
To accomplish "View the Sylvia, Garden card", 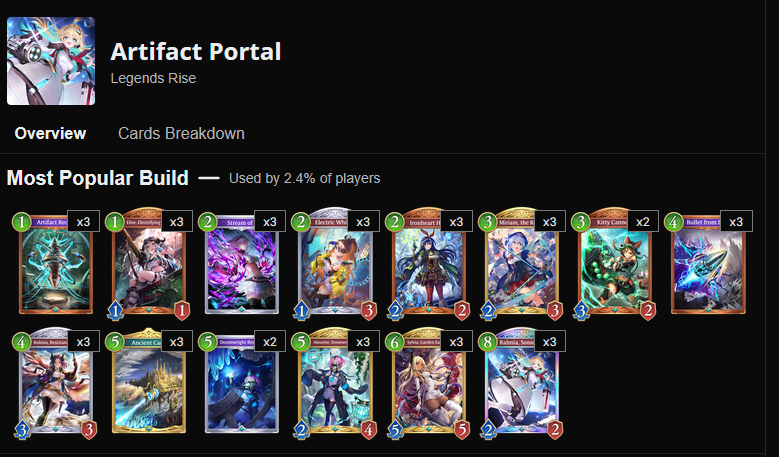I will [429, 384].
